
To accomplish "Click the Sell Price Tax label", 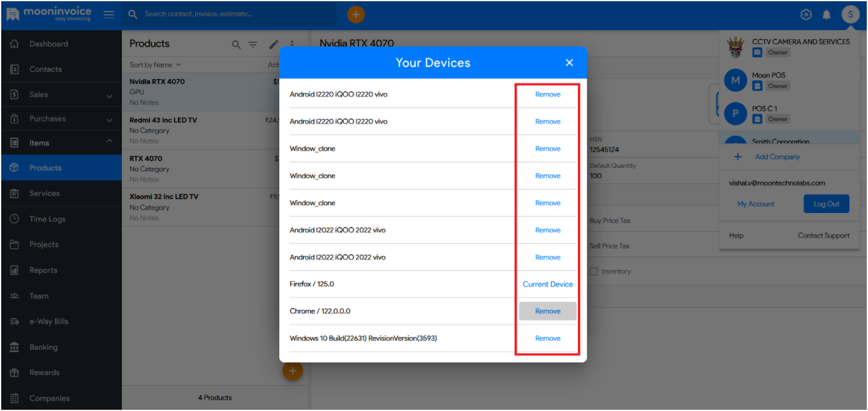I will point(609,246).
